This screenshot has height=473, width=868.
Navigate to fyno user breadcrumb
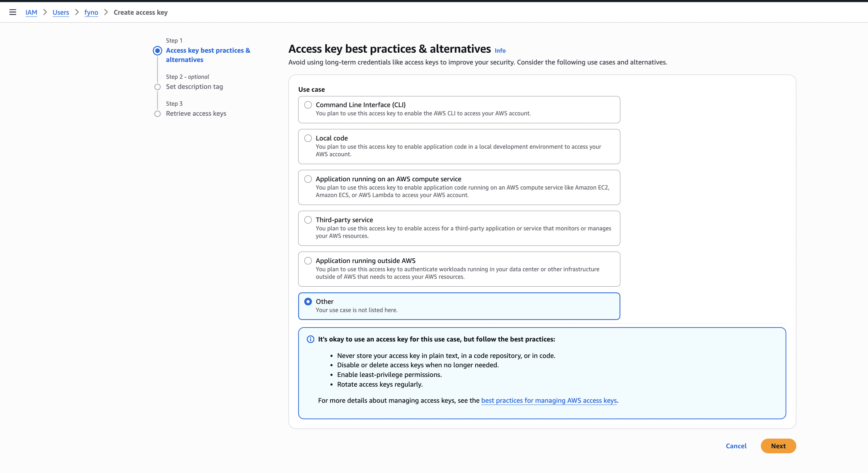pyautogui.click(x=91, y=13)
